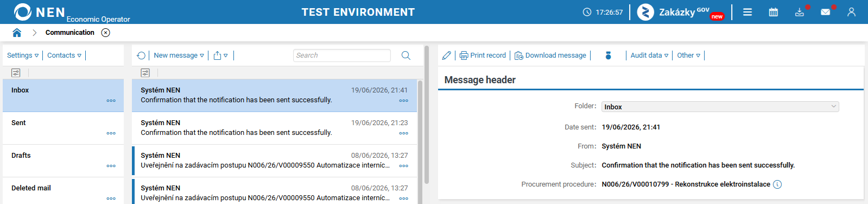Open Sent folder three-dot options

(111, 133)
